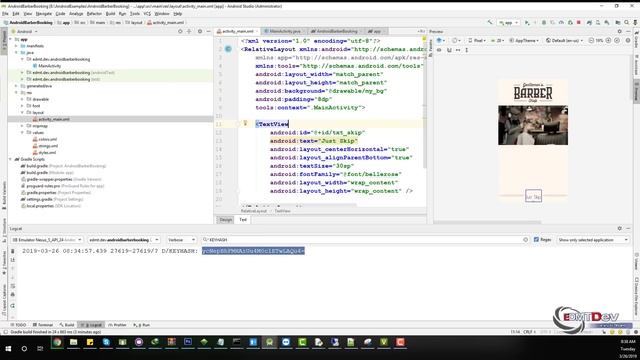Open the File menu
Screen dimensions: 640x360
(x=5, y=13)
